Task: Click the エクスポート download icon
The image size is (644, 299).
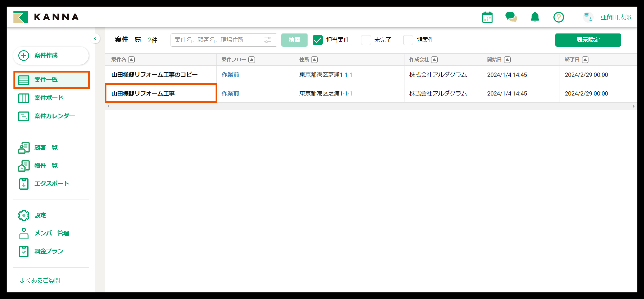Action: pyautogui.click(x=24, y=184)
